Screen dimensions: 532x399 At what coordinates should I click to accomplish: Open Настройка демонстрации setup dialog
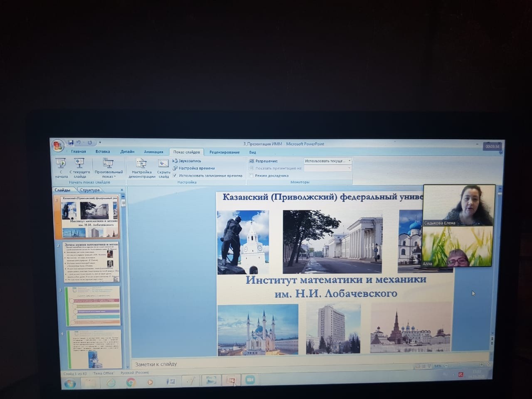tap(142, 168)
